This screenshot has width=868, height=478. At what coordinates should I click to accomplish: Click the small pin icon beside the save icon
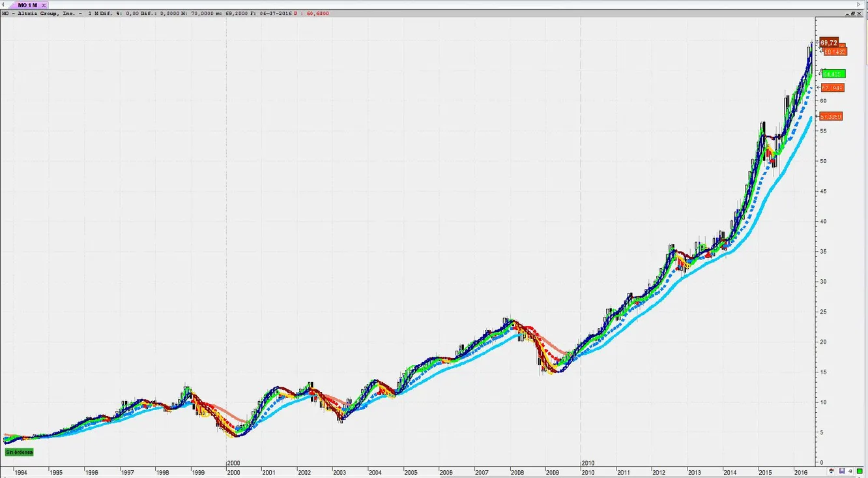click(x=850, y=471)
